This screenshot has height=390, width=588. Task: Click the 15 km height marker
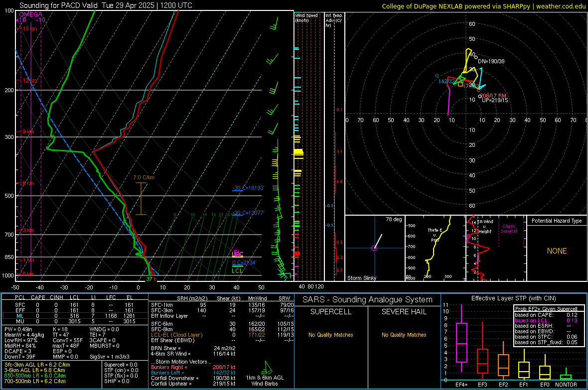point(29,28)
